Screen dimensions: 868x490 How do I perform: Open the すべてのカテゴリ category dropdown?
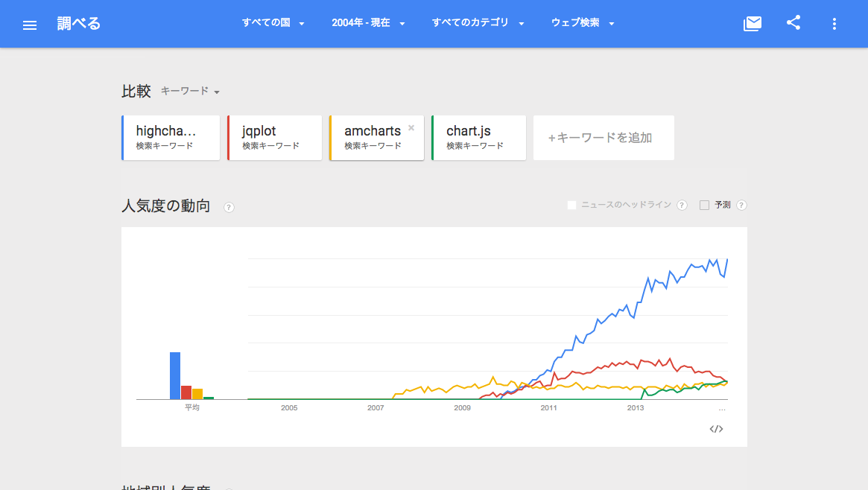coord(477,23)
